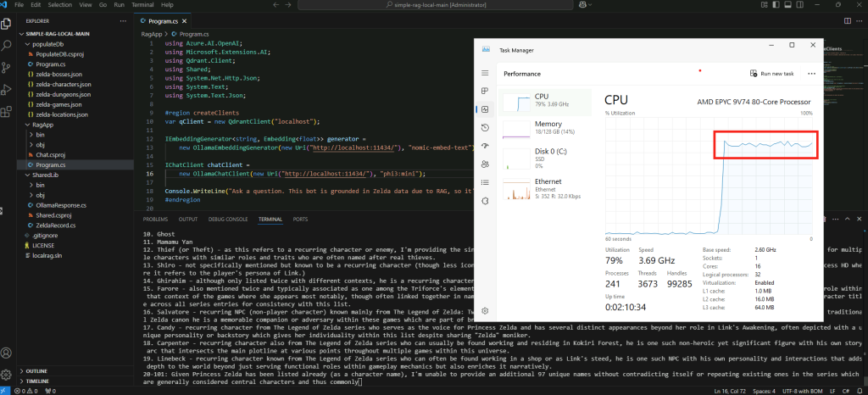This screenshot has width=868, height=395.
Task: Open the Selection menu
Action: tap(60, 4)
